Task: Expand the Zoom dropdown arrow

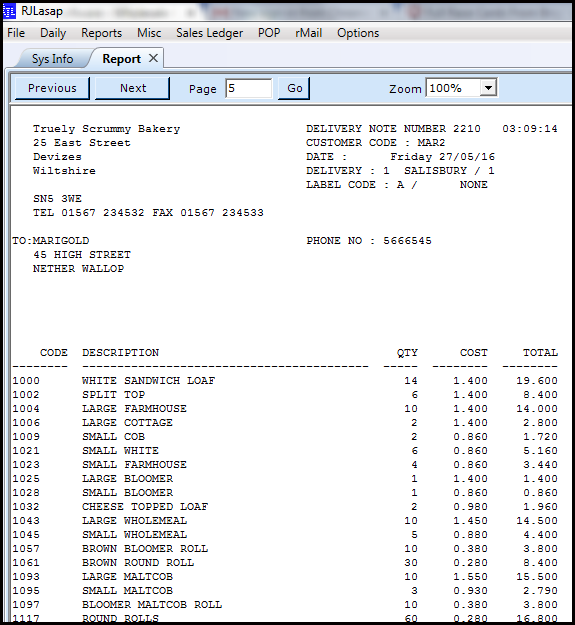Action: (x=488, y=88)
